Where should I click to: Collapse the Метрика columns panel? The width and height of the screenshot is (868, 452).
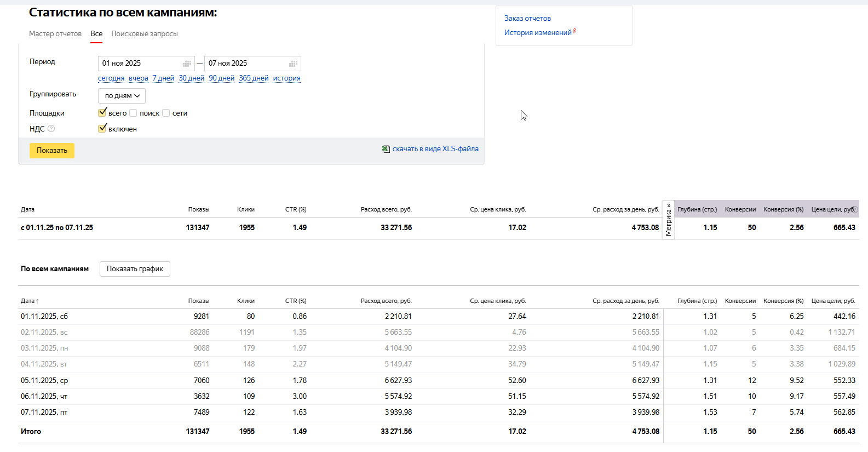(668, 220)
